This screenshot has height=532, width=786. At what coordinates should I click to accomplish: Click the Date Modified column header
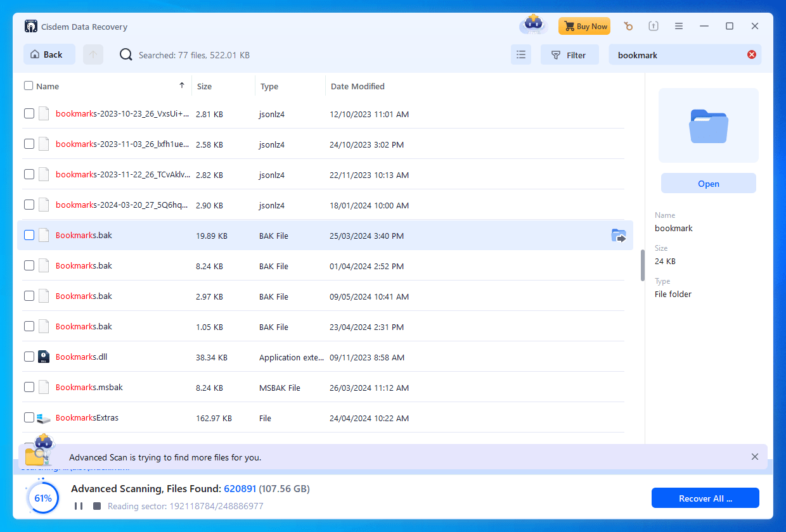coord(358,85)
